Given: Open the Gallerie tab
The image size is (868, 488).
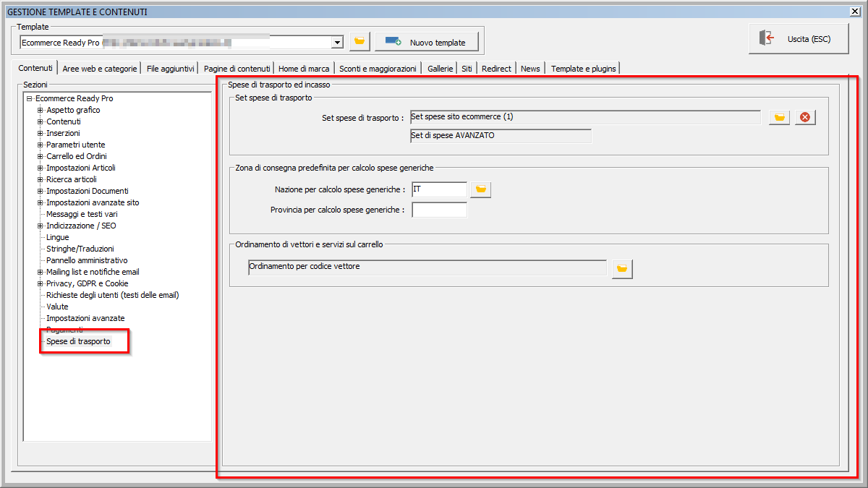Looking at the screenshot, I should click(x=441, y=69).
